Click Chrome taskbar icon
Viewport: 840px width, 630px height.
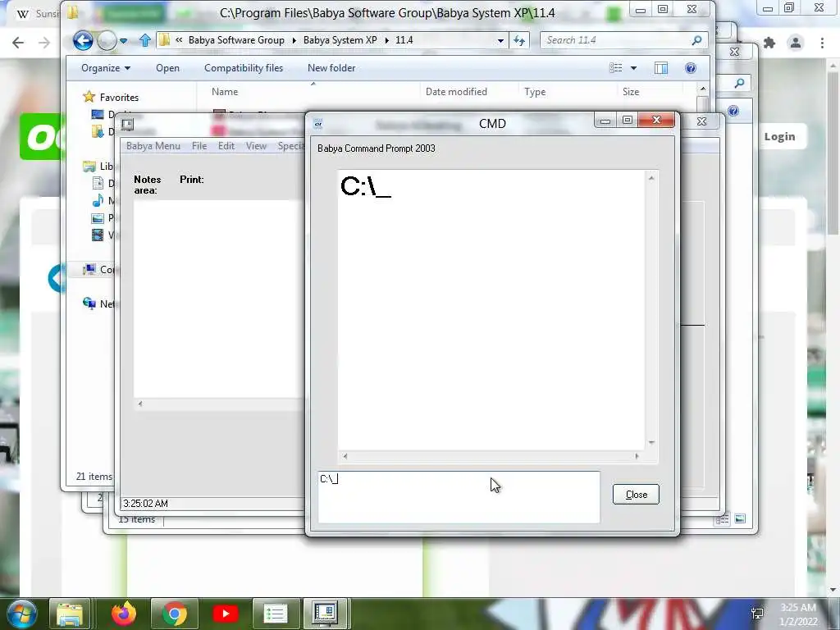174,614
